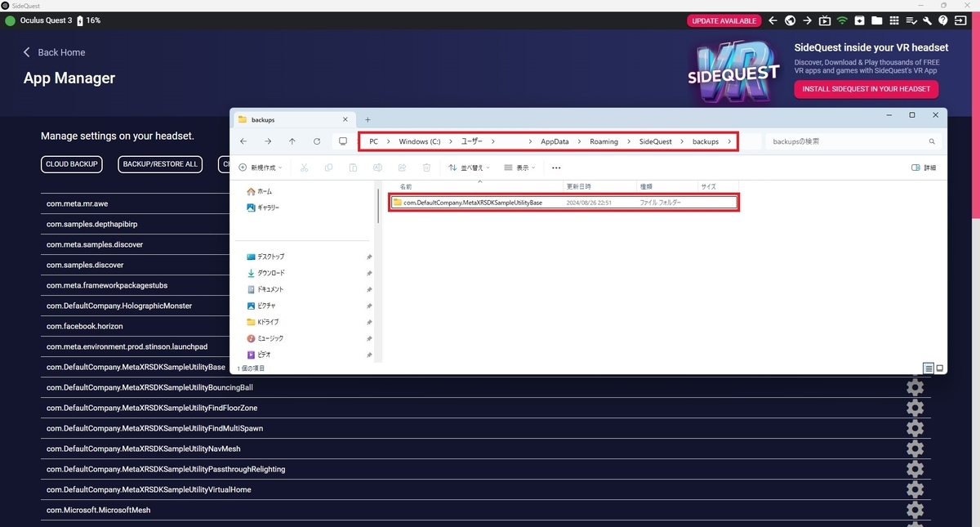The width and height of the screenshot is (980, 527).
Task: Open the help question mark icon
Action: point(943,20)
